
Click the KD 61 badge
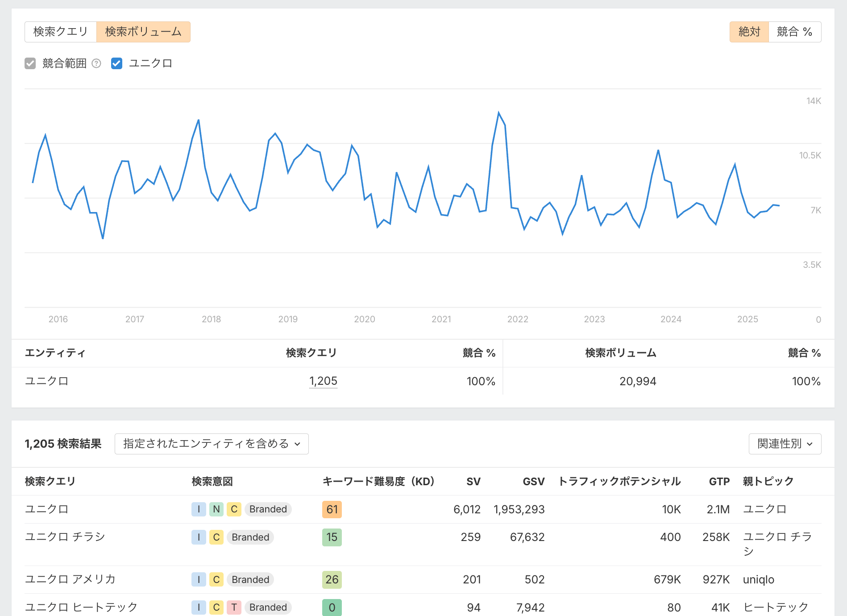coord(332,509)
